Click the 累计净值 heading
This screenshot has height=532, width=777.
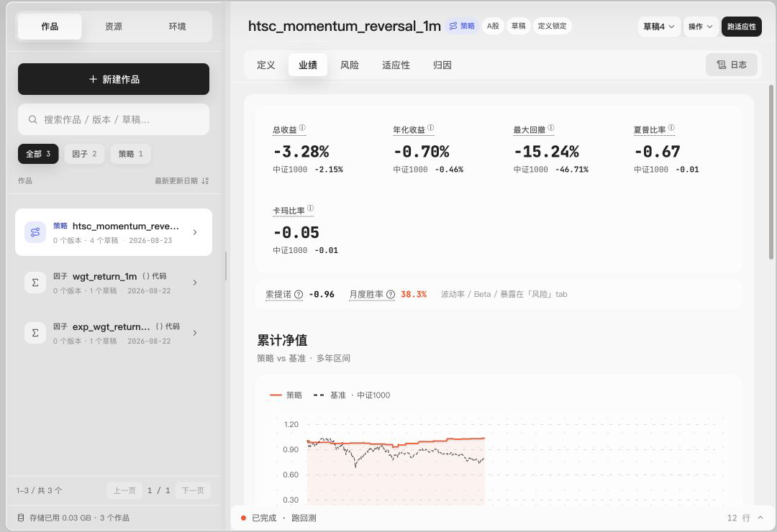click(x=282, y=340)
